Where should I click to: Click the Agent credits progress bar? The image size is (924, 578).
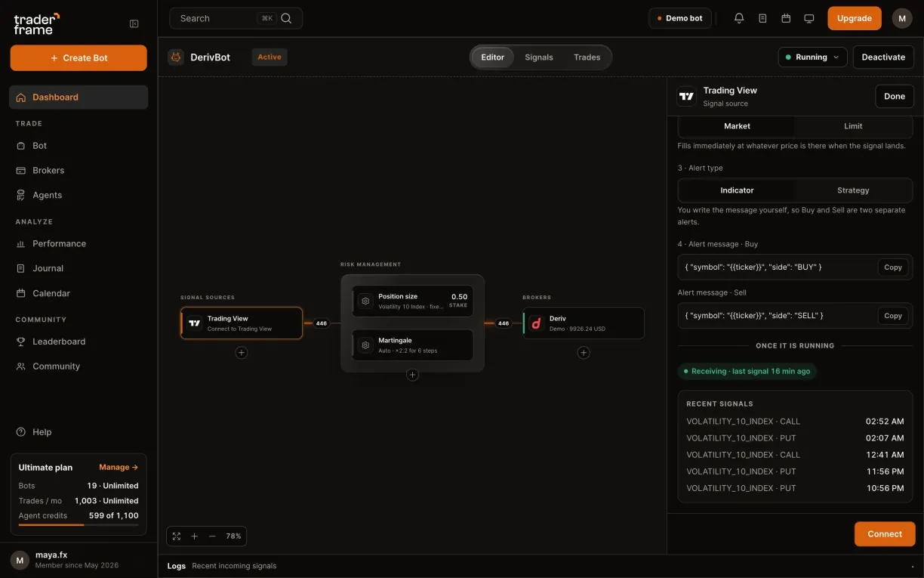click(79, 524)
